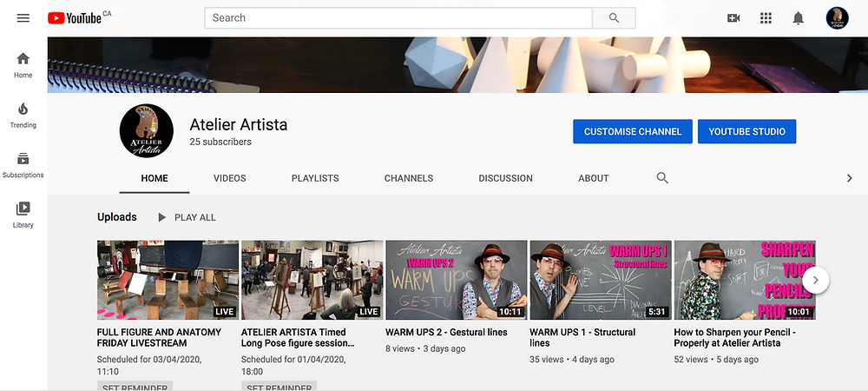Open Subscriptions in the sidebar

pos(23,165)
